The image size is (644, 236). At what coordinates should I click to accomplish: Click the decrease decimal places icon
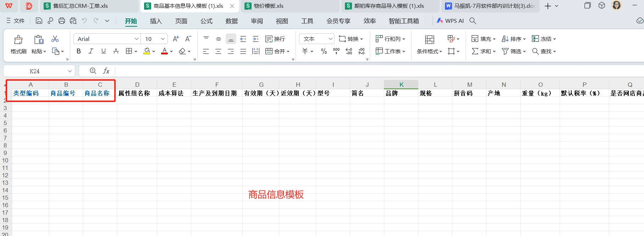[361, 51]
